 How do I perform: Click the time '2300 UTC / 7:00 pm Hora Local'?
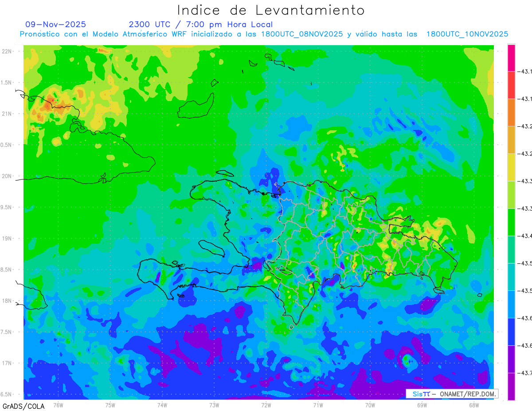tap(201, 24)
